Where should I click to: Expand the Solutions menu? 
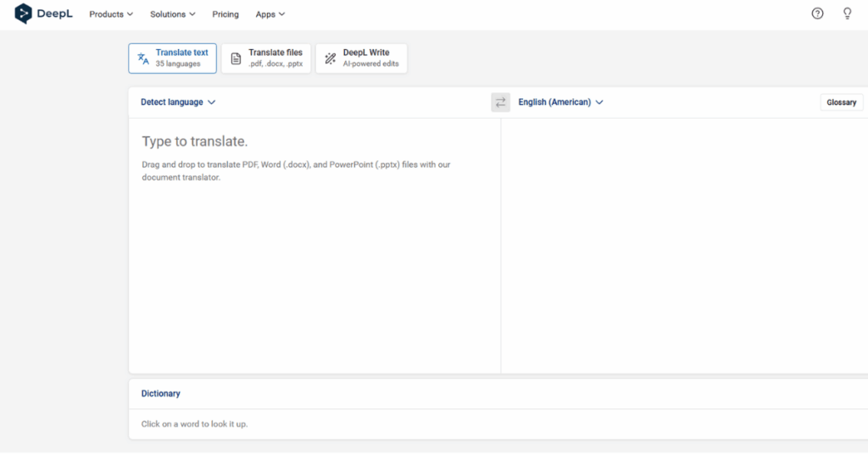172,14
